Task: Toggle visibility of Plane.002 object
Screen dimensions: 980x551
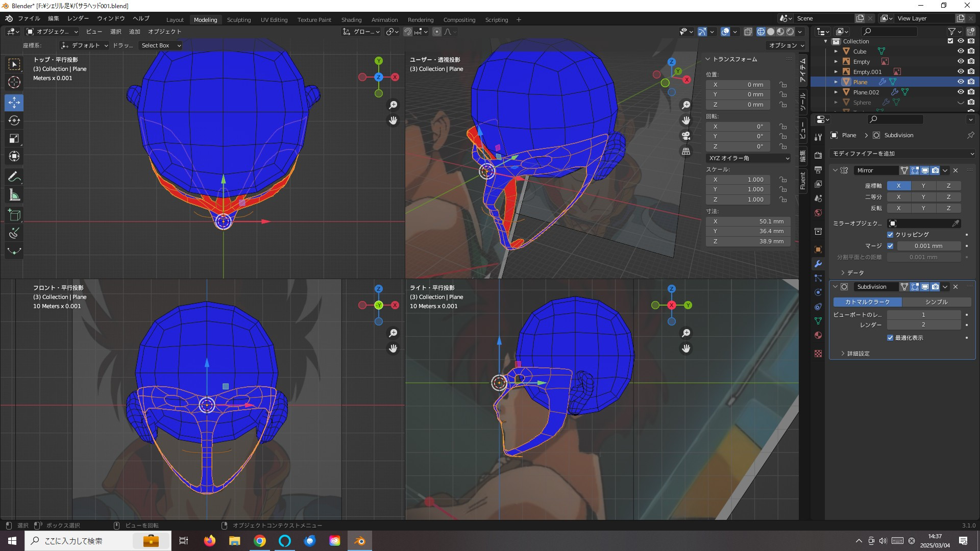Action: coord(961,92)
